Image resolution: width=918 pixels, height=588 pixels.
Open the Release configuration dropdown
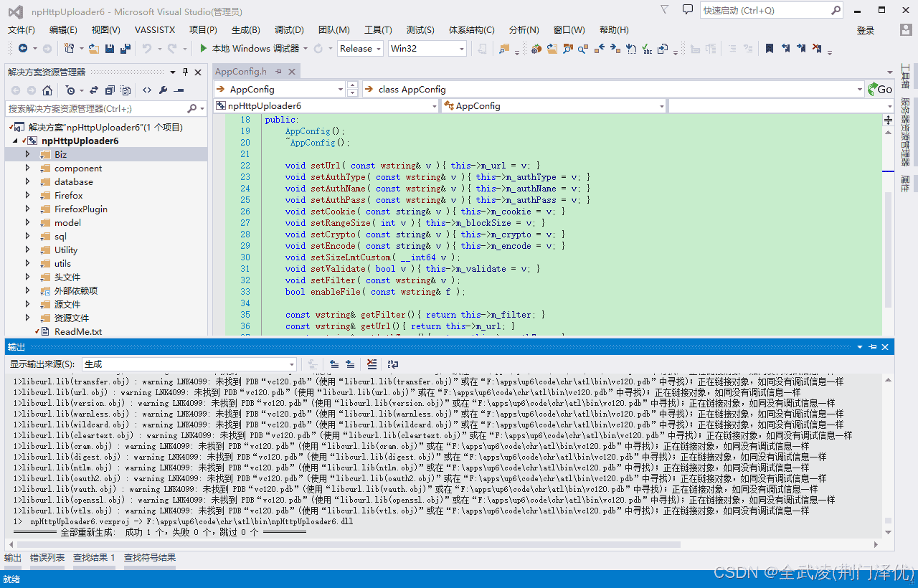pyautogui.click(x=361, y=49)
